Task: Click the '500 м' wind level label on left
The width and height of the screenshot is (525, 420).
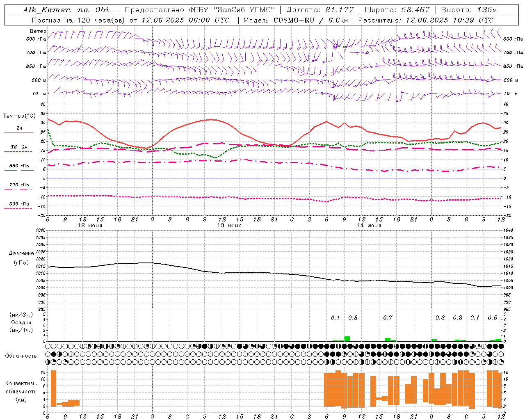Action: [39, 80]
